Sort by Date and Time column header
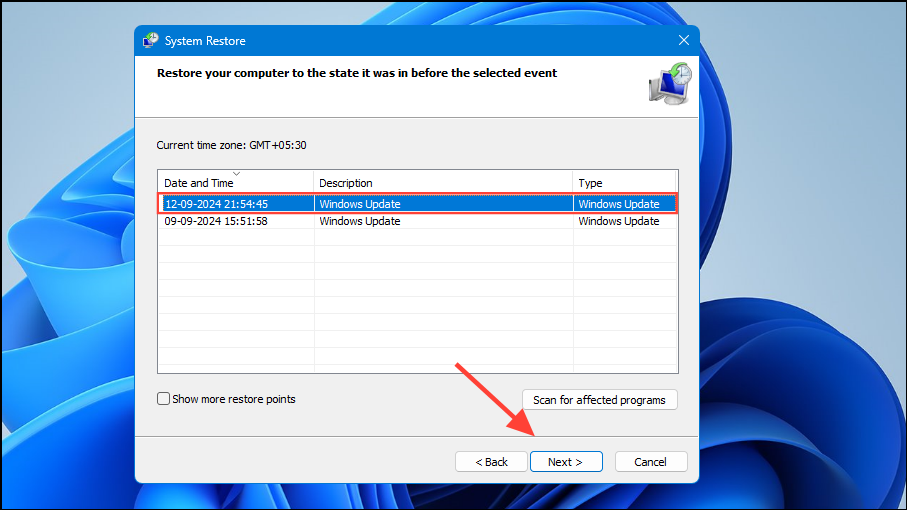Image resolution: width=907 pixels, height=510 pixels. tap(235, 183)
